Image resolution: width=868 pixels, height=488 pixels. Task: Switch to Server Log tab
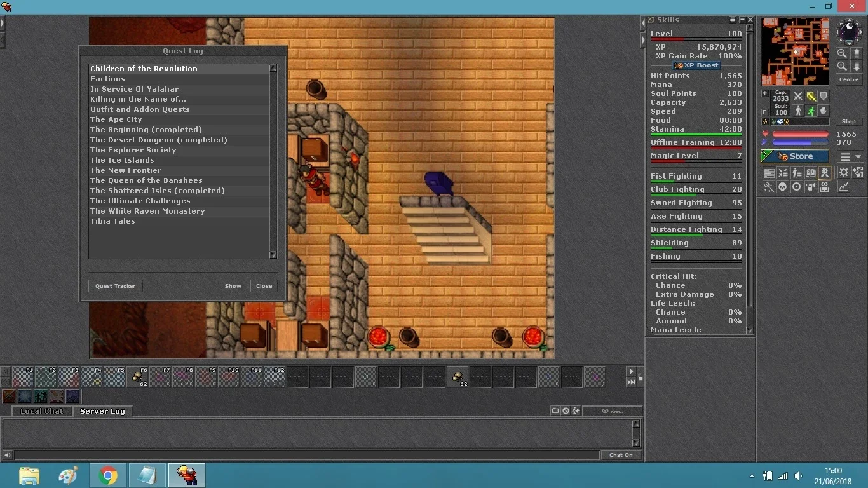102,411
